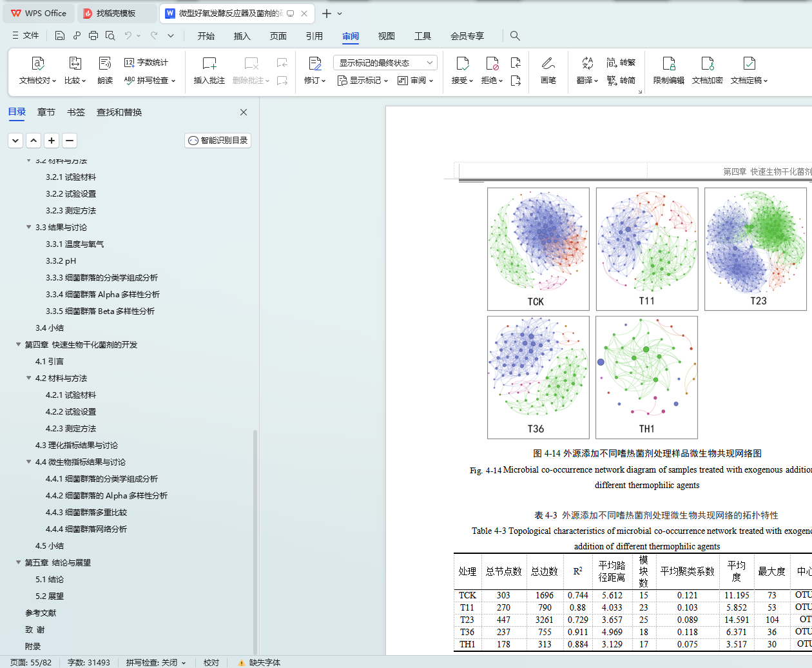Click the navigation pane vertical scrollbar
The width and height of the screenshot is (812, 668).
255,542
